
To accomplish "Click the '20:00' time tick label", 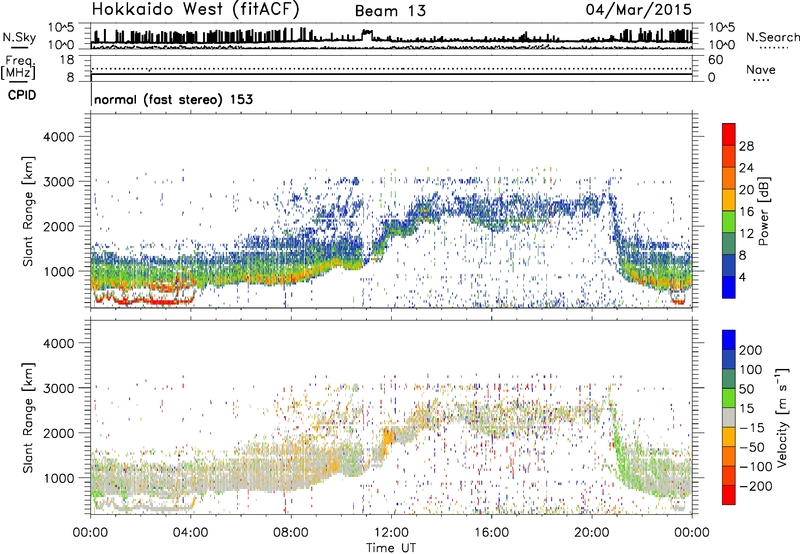I will coord(591,533).
